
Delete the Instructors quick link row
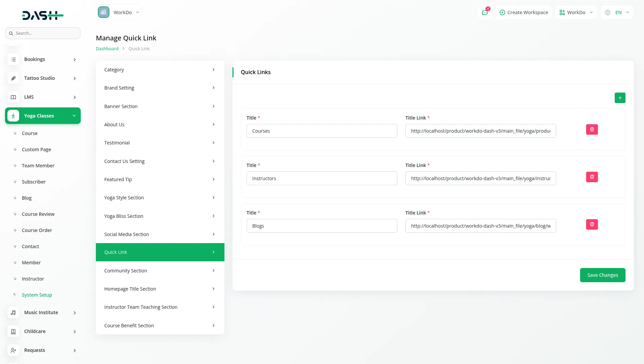point(592,177)
